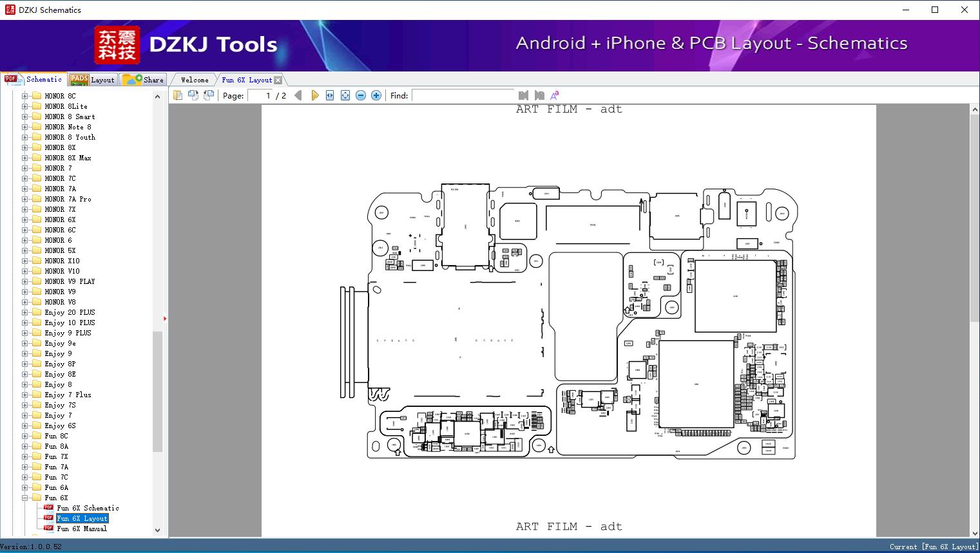Select the HONOR 8Lite tree item

coord(66,106)
